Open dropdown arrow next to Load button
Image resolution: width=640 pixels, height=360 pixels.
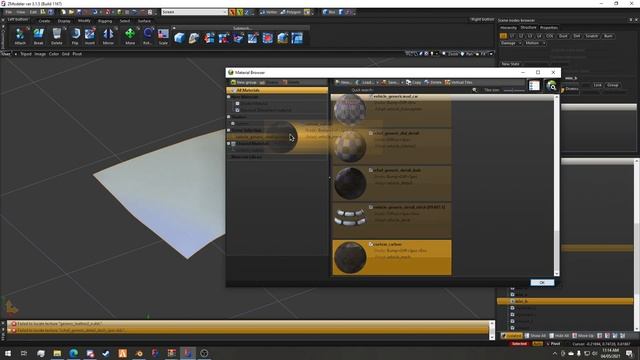378,82
